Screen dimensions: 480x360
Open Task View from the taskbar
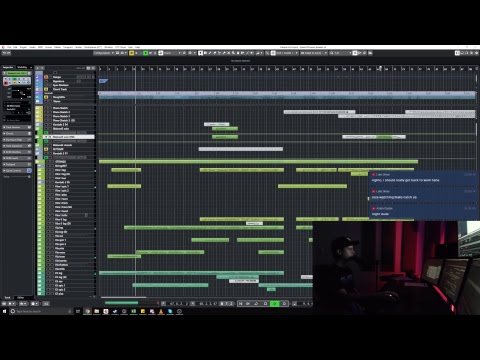click(x=78, y=311)
